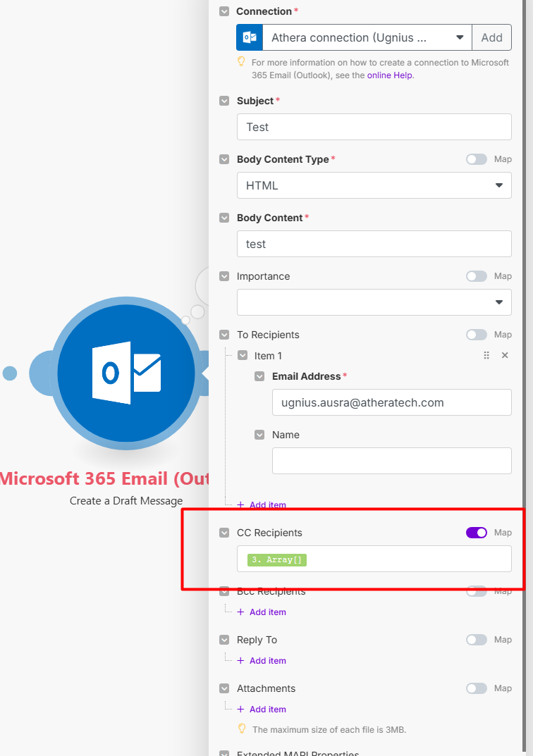Screen dimensions: 533x756
Task: Click the plus icon for Bcc Add item
Action: pyautogui.click(x=240, y=612)
